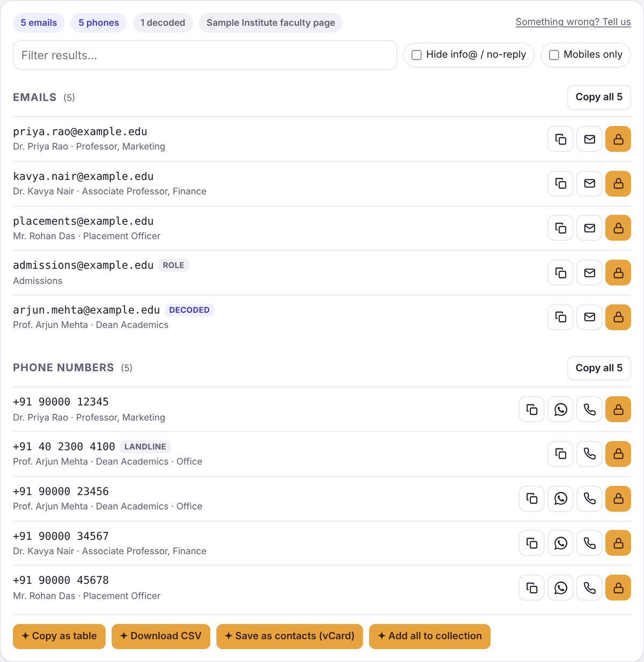Screen dimensions: 644x662
Task: Open Something wrong? Tell us link
Action: (573, 22)
